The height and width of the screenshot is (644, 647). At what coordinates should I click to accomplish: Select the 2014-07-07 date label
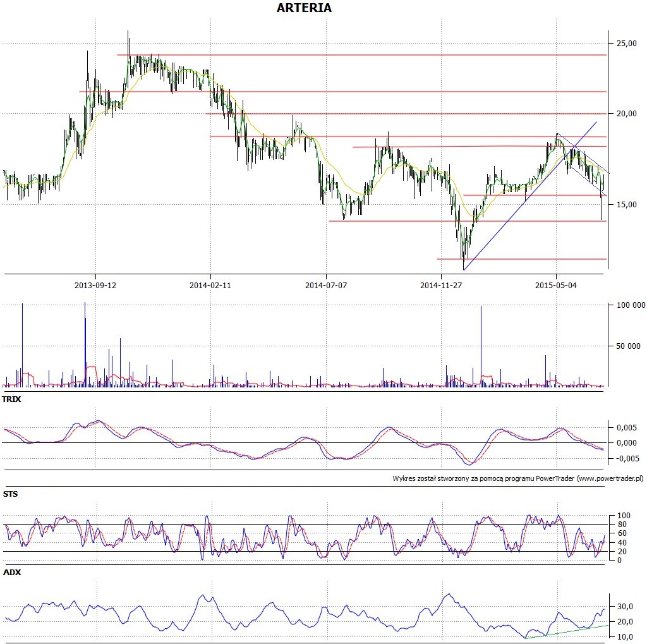tap(326, 285)
